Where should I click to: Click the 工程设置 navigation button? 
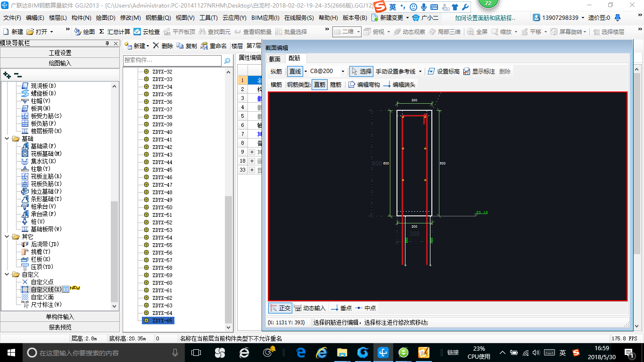pos(60,53)
